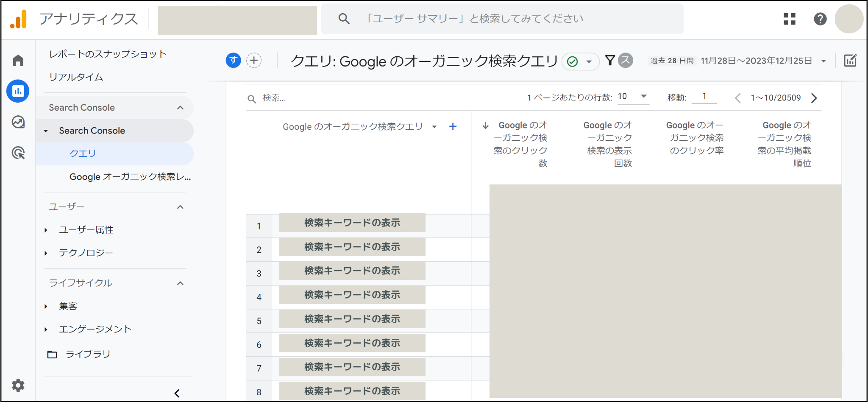The image size is (868, 402).
Task: Click the blue す segment chip
Action: pos(233,60)
